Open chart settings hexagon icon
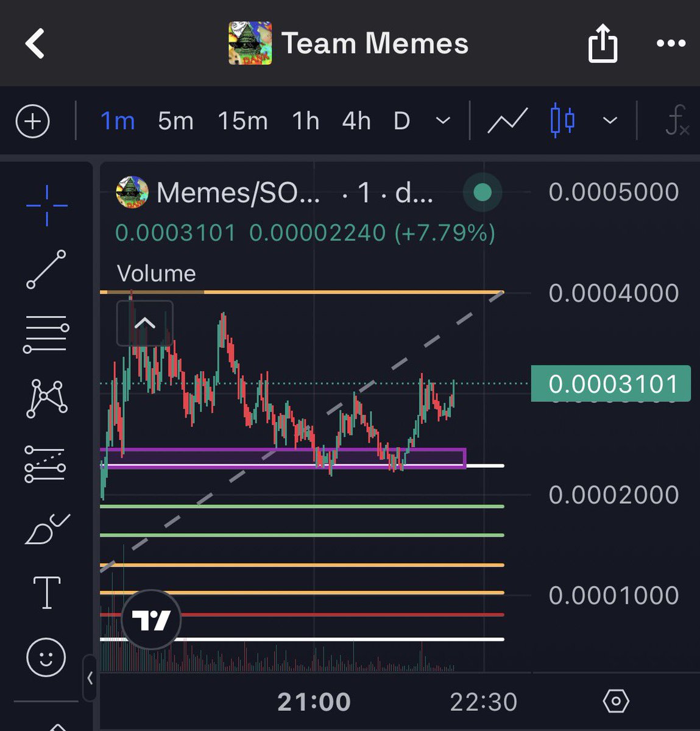700x731 pixels. [x=615, y=701]
